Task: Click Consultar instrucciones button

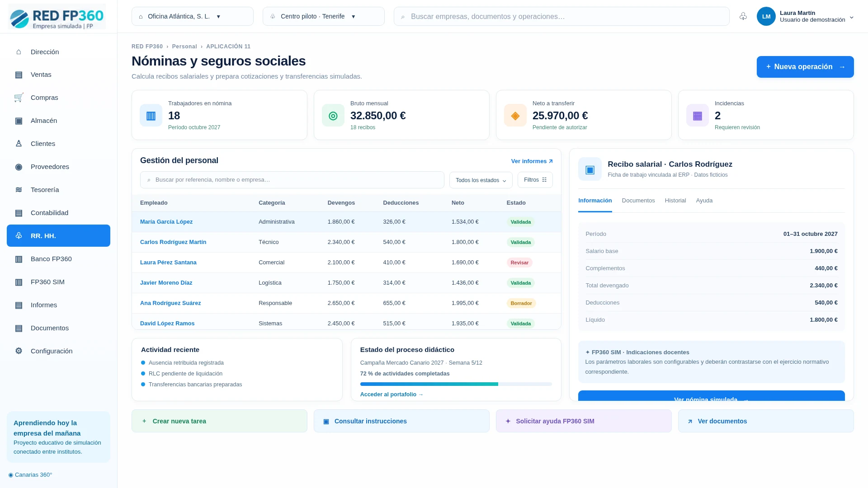Action: [x=401, y=421]
